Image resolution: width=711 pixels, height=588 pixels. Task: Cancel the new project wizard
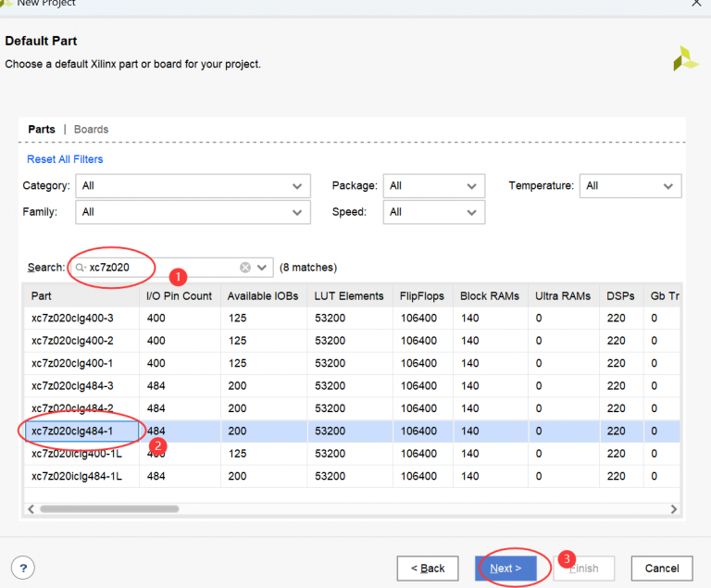(662, 568)
